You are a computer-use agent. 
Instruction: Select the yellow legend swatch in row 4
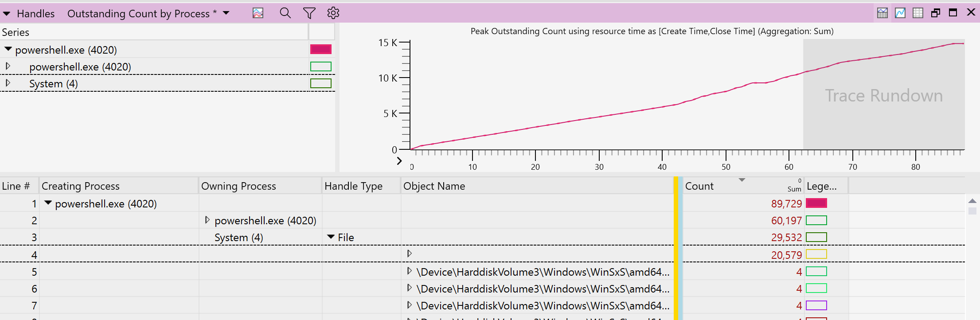(816, 254)
